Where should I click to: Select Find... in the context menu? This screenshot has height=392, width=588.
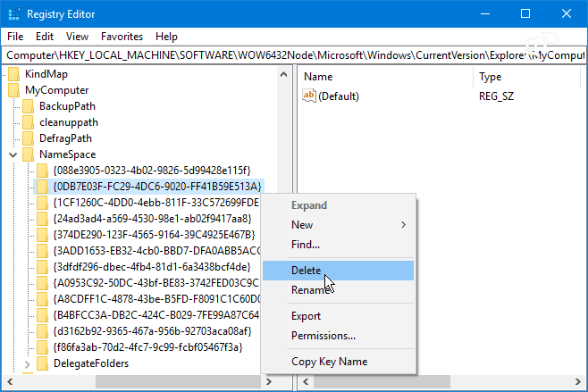click(x=339, y=245)
